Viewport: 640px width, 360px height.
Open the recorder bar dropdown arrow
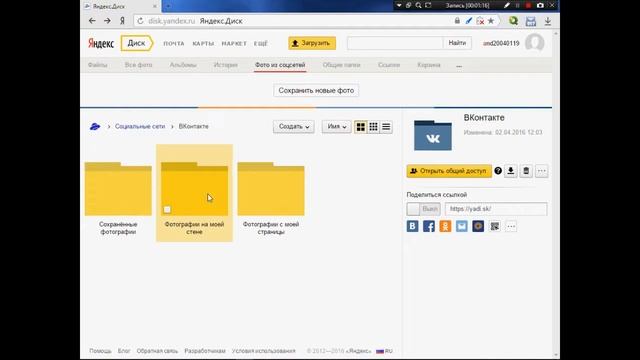pyautogui.click(x=399, y=5)
